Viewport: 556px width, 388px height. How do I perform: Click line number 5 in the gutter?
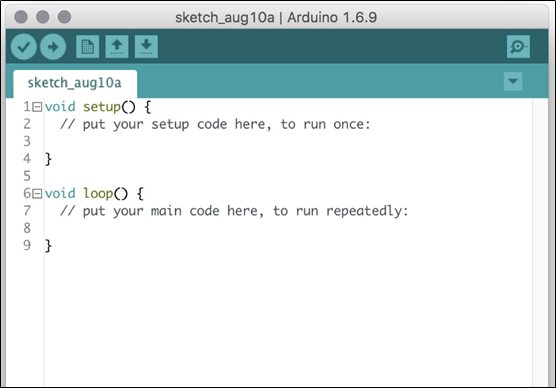(27, 176)
